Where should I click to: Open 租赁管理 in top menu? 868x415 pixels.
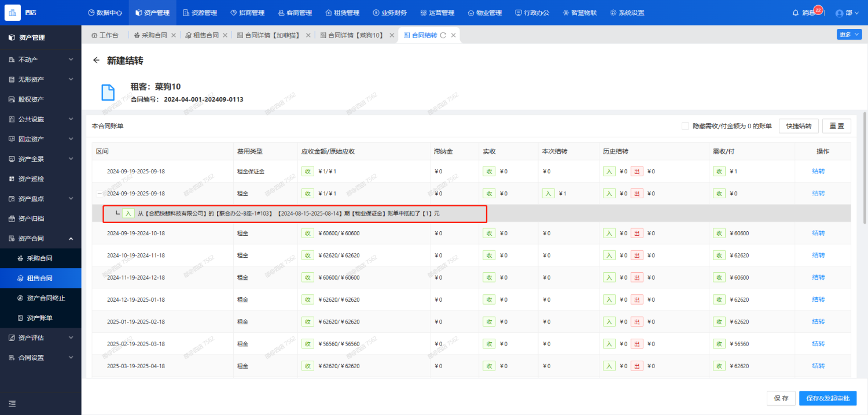click(x=342, y=13)
